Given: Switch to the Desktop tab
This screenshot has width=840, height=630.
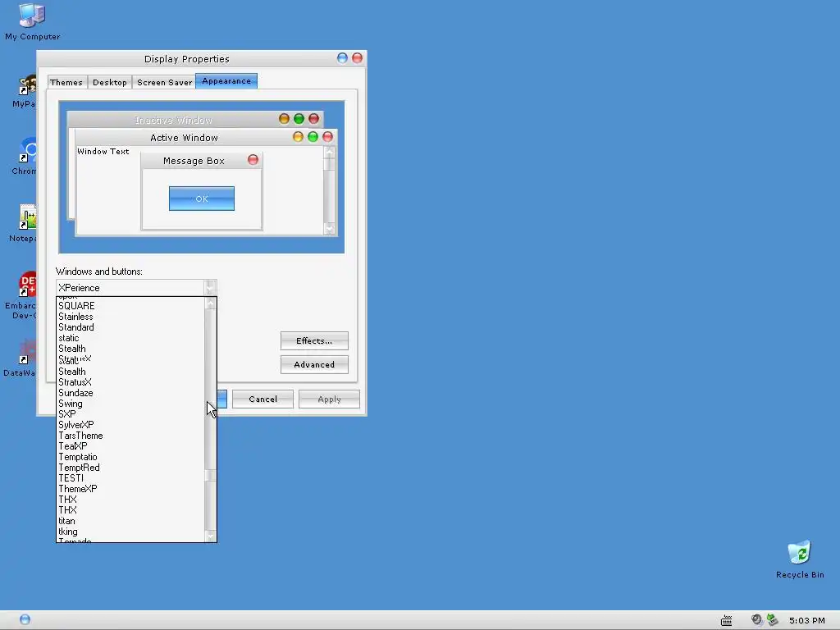Looking at the screenshot, I should click(x=110, y=82).
